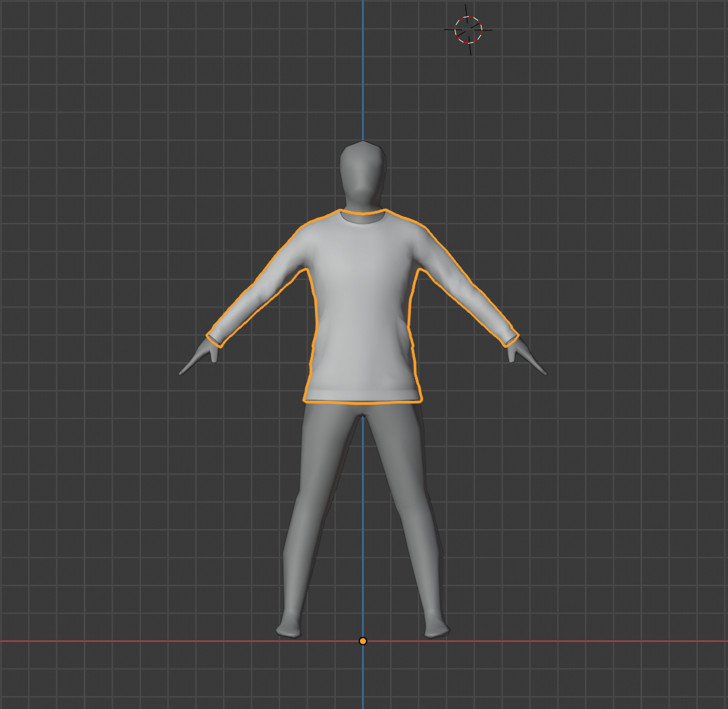Viewport: 728px width, 709px height.
Task: Select the hand on the left side
Action: (x=200, y=357)
